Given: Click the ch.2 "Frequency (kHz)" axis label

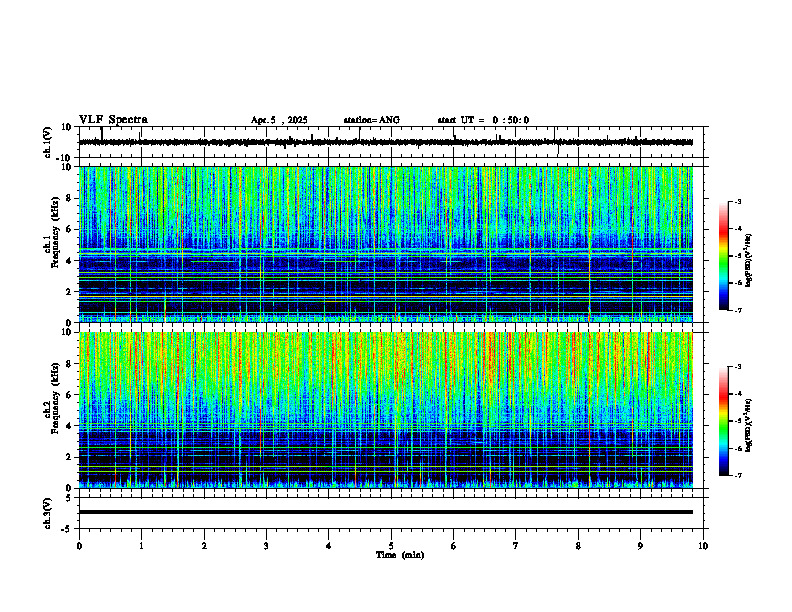Looking at the screenshot, I should (55, 398).
